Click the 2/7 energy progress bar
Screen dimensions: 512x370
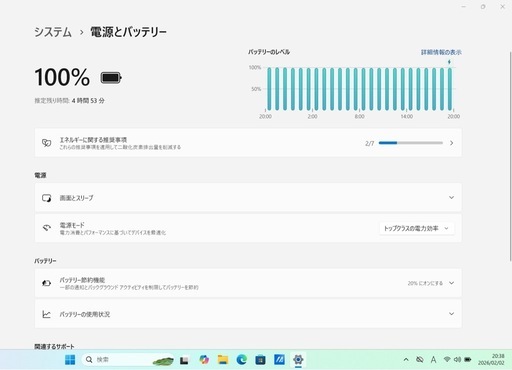click(411, 143)
